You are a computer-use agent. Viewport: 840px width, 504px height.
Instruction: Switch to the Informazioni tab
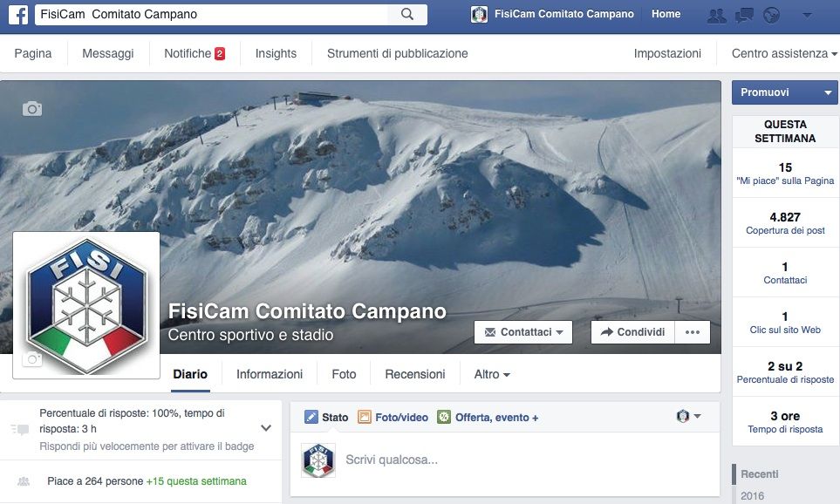(x=270, y=374)
